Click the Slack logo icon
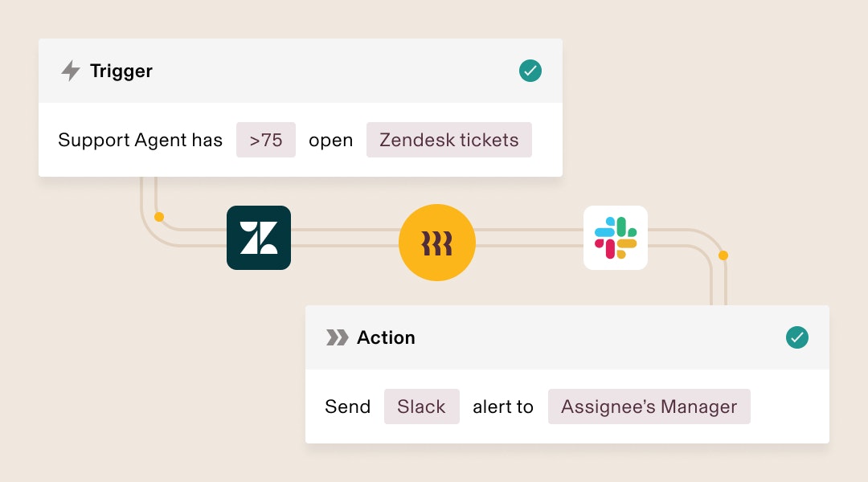 pos(616,238)
